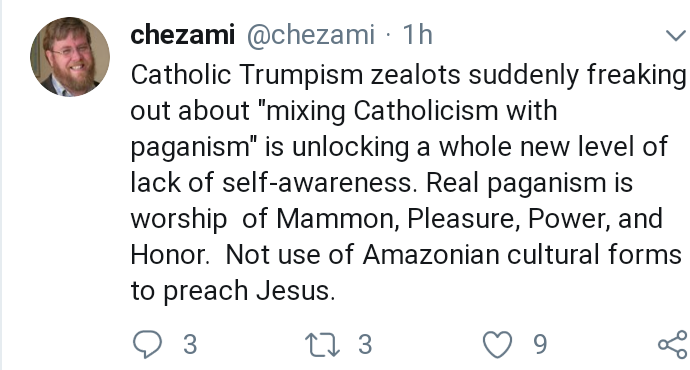The height and width of the screenshot is (370, 690).
Task: Click the phrase 'Amazonian cultural forms'
Action: (x=522, y=254)
